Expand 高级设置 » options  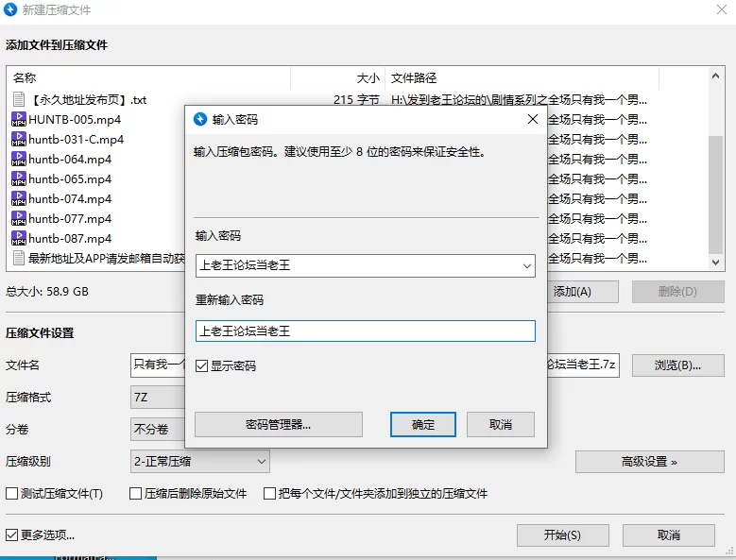coord(650,462)
